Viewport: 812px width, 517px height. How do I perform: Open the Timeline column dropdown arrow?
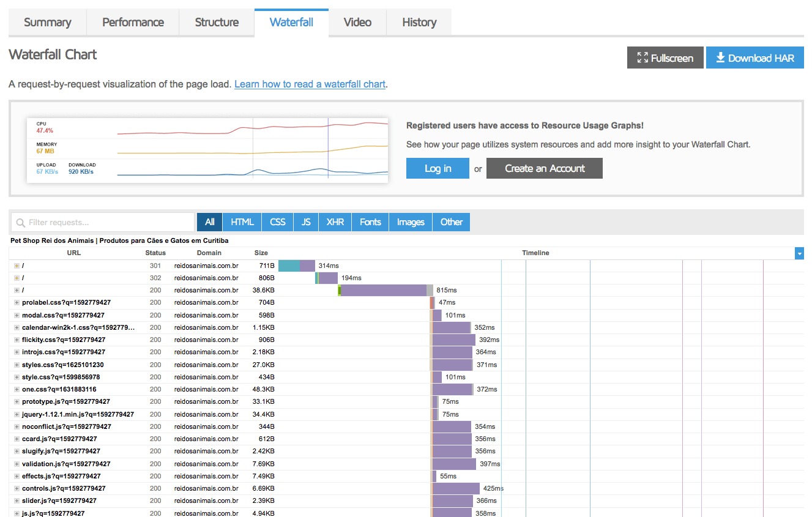point(799,253)
